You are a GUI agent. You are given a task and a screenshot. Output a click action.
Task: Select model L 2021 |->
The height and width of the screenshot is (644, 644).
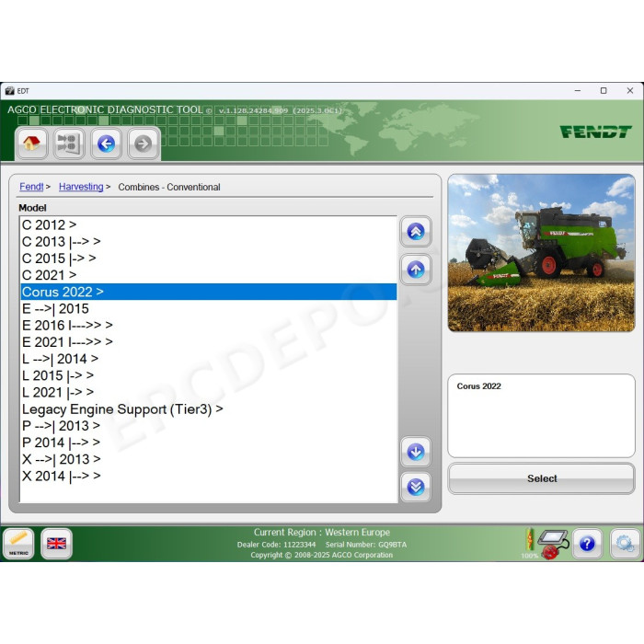[x=209, y=392]
